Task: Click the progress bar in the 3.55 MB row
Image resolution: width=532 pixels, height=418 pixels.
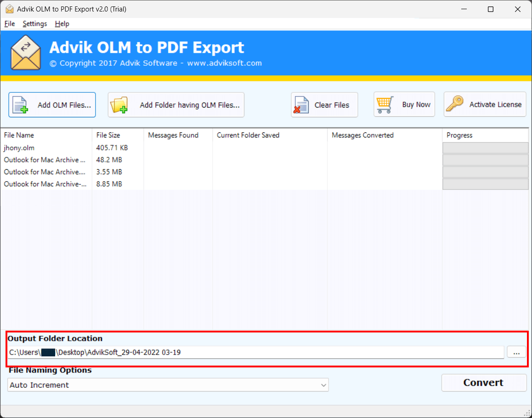Action: pos(486,172)
